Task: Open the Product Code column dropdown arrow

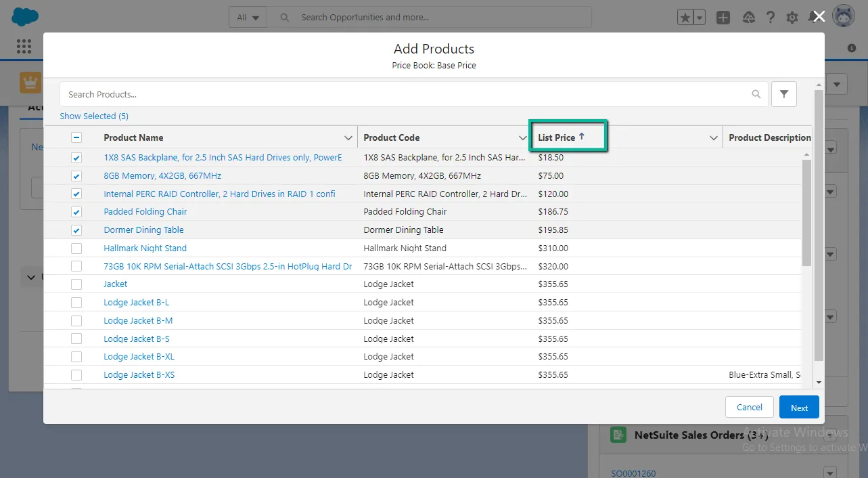Action: coord(522,138)
